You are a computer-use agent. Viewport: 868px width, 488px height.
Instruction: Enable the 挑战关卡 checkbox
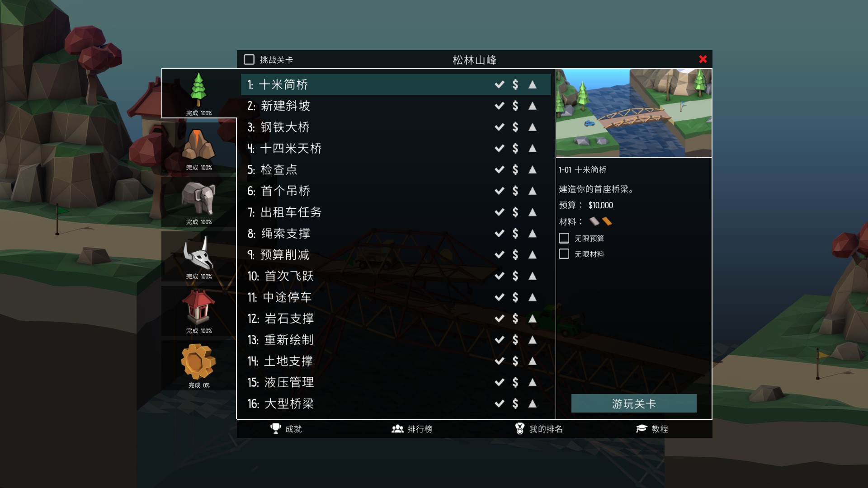click(x=249, y=60)
